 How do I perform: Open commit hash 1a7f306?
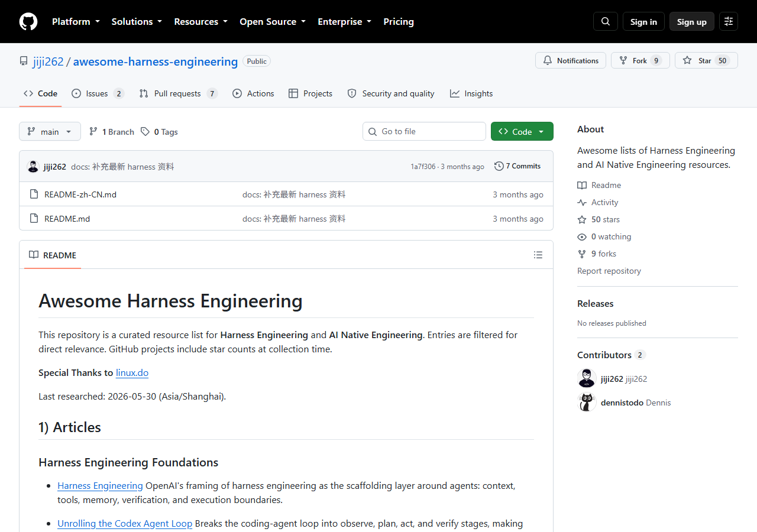pos(423,167)
